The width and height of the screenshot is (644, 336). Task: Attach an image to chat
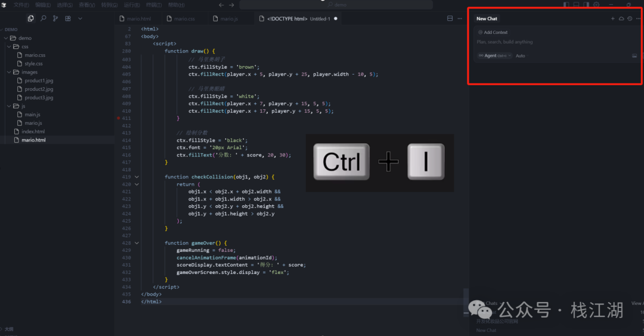pyautogui.click(x=634, y=56)
